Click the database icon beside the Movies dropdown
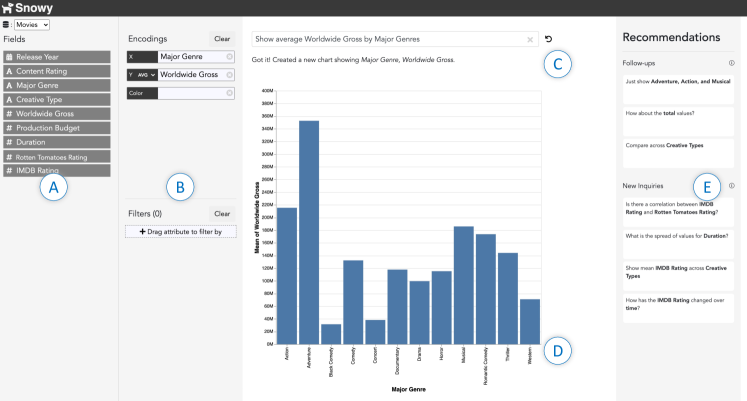The width and height of the screenshot is (747, 401). [6, 25]
